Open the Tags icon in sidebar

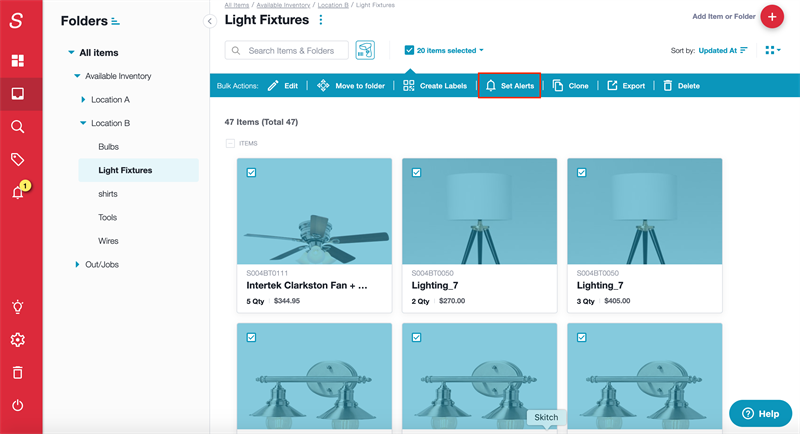(18, 159)
